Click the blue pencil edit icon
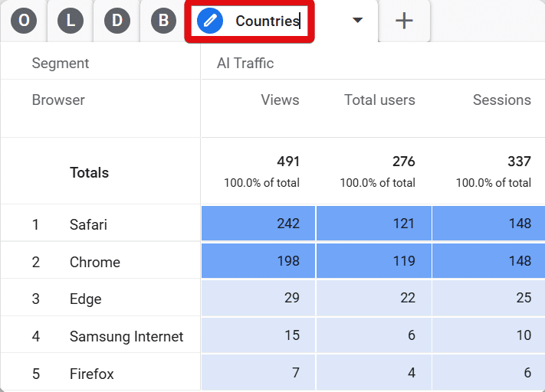The image size is (545, 392). pyautogui.click(x=210, y=21)
